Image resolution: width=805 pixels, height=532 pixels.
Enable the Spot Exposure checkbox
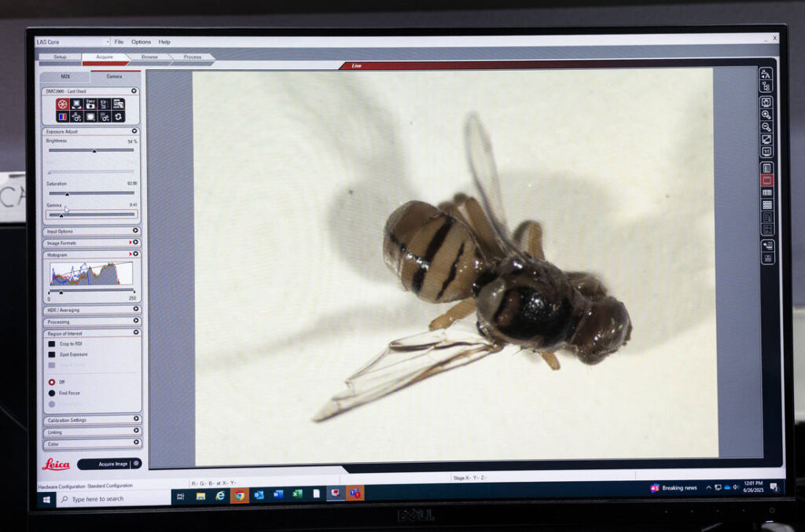(52, 354)
